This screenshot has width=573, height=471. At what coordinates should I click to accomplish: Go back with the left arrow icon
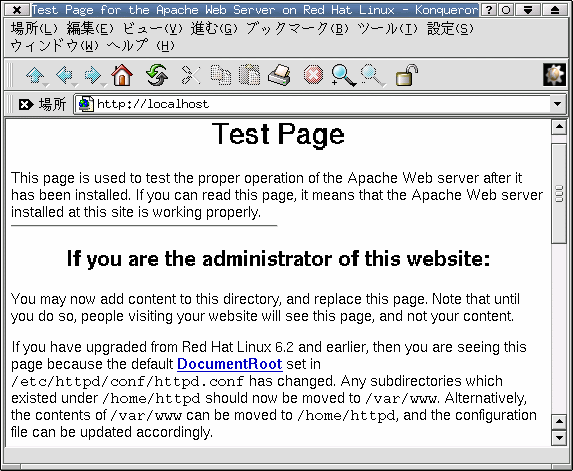[x=64, y=75]
